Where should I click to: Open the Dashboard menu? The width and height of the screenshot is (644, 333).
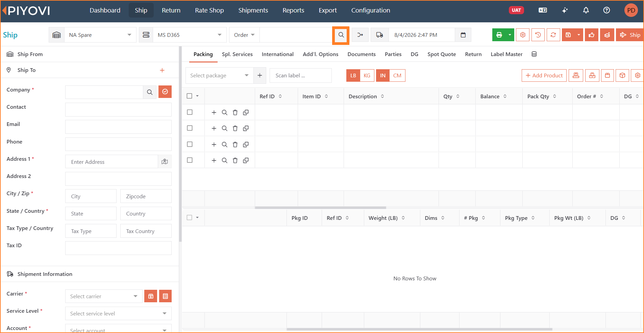coord(105,10)
